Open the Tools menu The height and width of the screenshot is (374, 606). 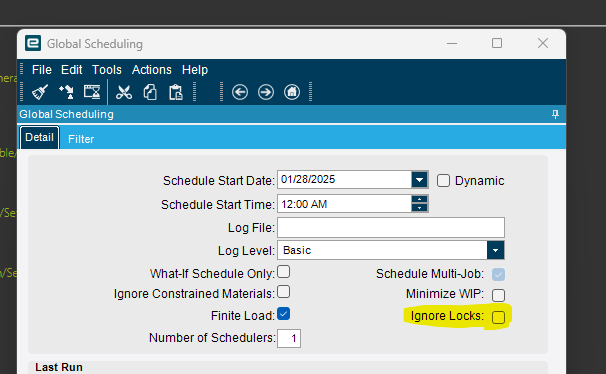click(x=107, y=70)
